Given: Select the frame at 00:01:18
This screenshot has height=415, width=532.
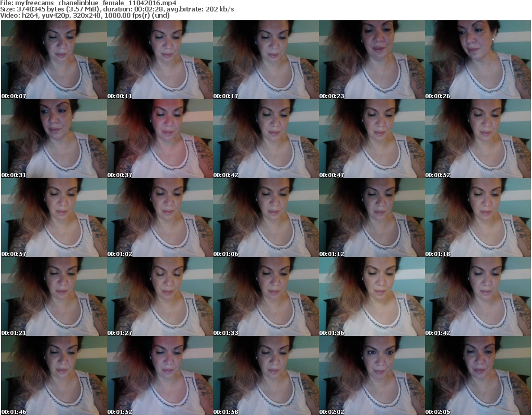Looking at the screenshot, I should (477, 218).
